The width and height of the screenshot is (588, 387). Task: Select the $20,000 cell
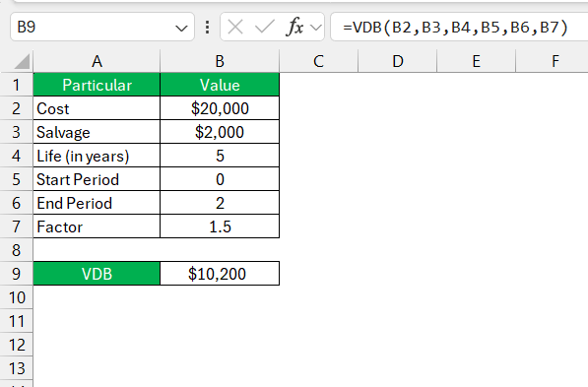(x=220, y=108)
